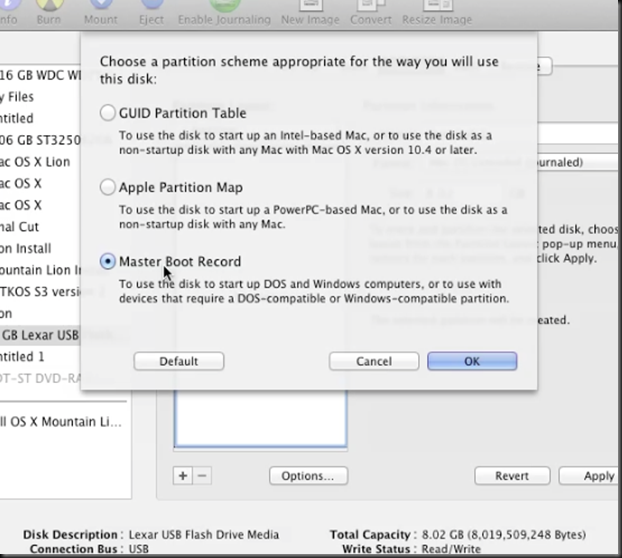The image size is (622, 558).
Task: Click the Apple Partition Map label text
Action: [x=181, y=187]
